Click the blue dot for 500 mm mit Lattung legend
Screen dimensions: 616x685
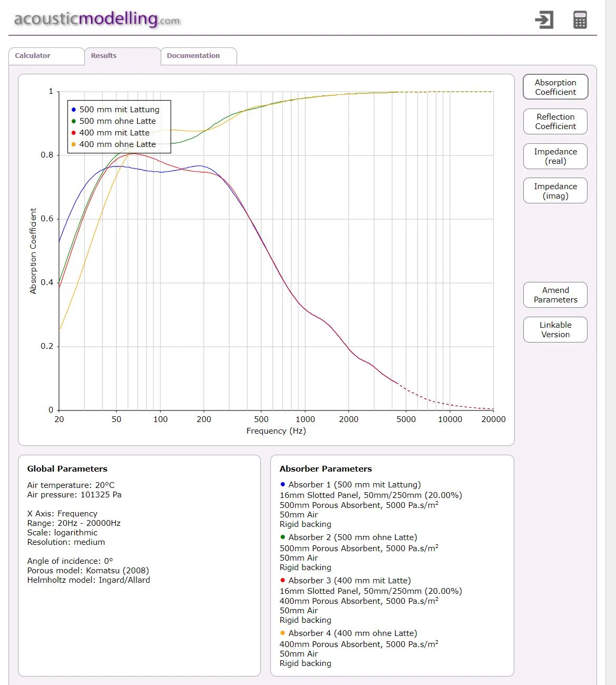(x=74, y=110)
